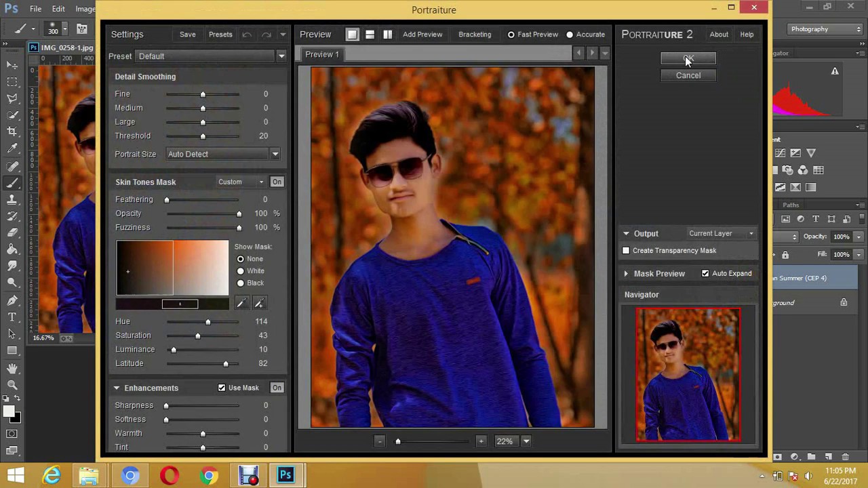Click the Windows Start button
The width and height of the screenshot is (868, 488).
pyautogui.click(x=16, y=476)
